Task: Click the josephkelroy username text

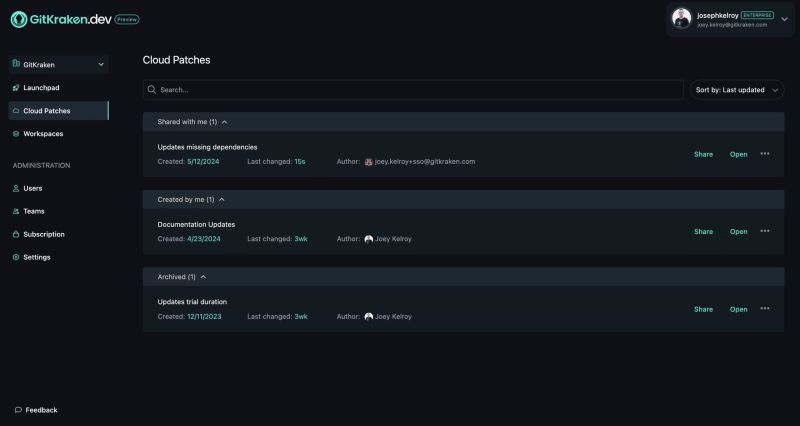Action: 717,15
